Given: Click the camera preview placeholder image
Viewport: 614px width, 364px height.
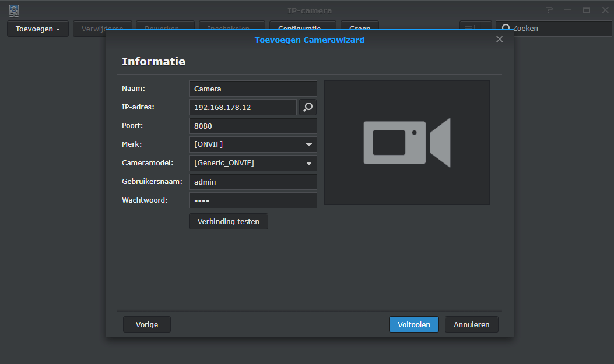Looking at the screenshot, I should point(406,143).
